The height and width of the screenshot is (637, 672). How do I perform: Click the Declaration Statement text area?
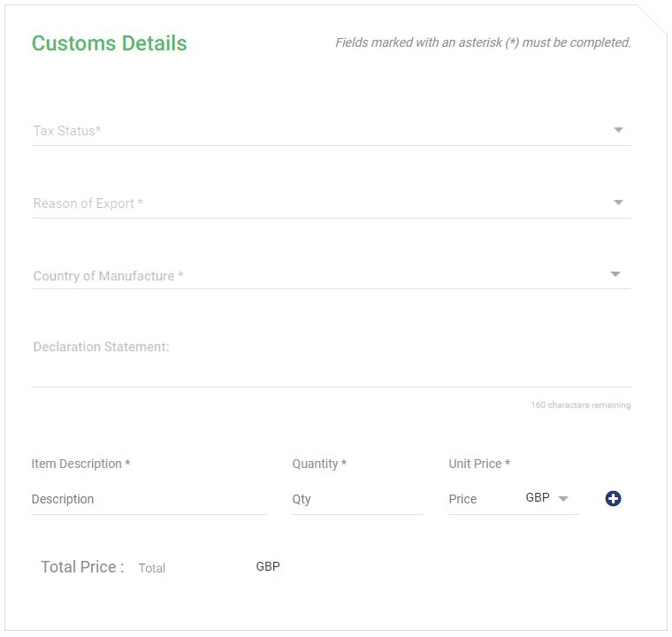[x=331, y=360]
